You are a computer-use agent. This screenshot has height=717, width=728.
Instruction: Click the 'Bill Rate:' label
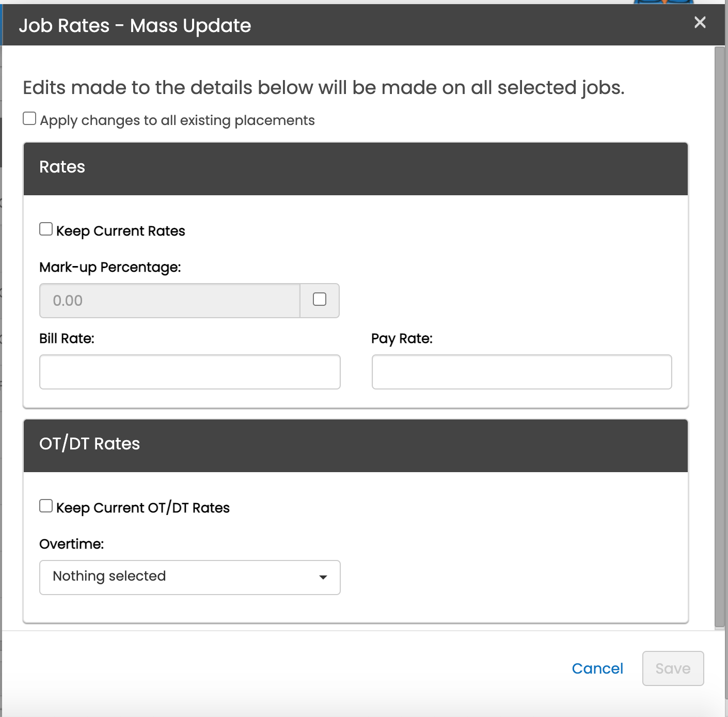67,338
